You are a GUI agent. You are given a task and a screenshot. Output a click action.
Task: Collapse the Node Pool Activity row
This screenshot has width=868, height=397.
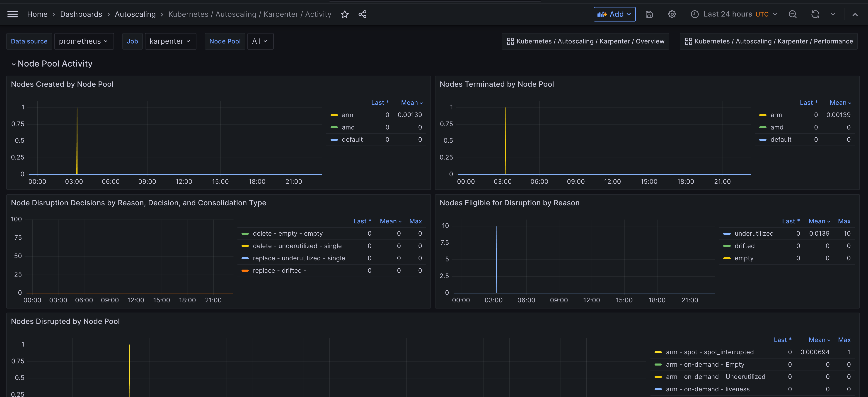tap(13, 64)
